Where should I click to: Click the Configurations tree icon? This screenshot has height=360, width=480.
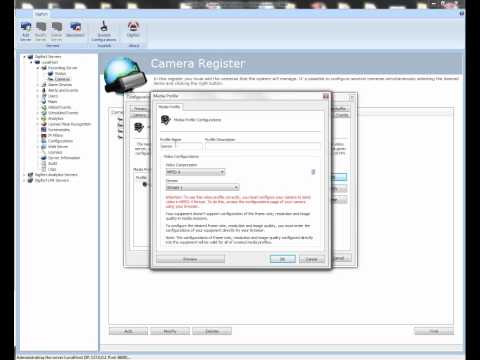(44, 141)
